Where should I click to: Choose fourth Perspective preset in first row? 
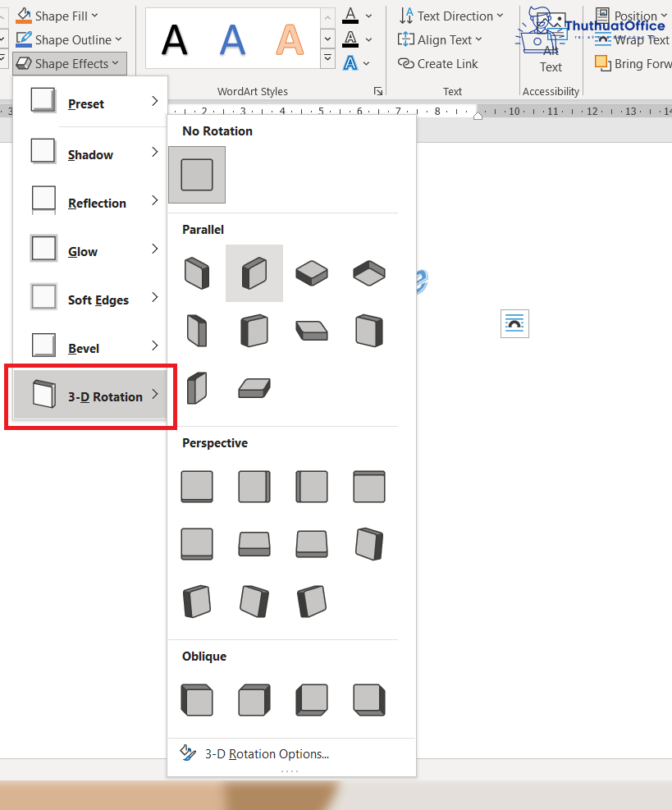[x=368, y=487]
